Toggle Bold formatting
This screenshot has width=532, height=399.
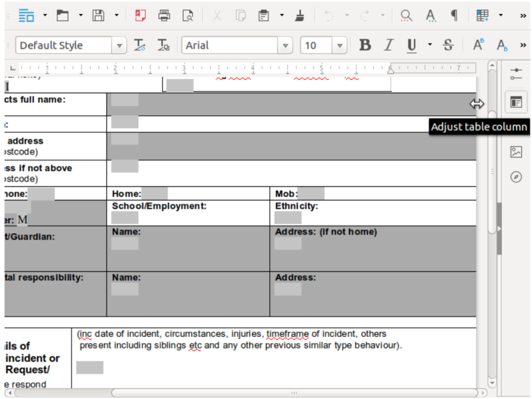click(365, 45)
